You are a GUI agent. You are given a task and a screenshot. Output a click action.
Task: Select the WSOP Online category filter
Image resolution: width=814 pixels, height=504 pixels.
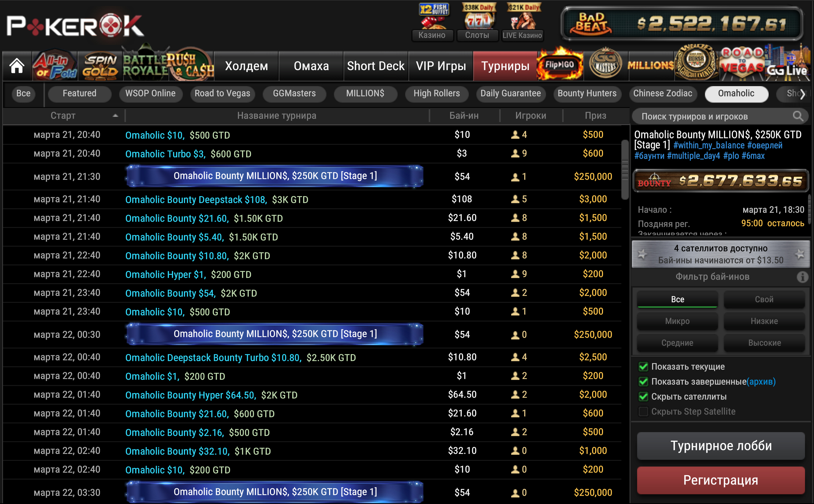point(150,94)
